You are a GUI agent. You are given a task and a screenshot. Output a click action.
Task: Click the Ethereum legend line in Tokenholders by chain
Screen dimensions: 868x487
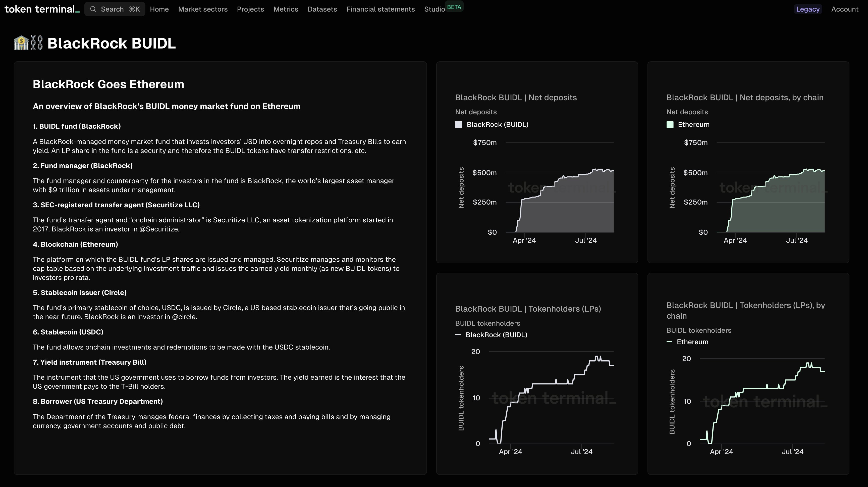[669, 342]
